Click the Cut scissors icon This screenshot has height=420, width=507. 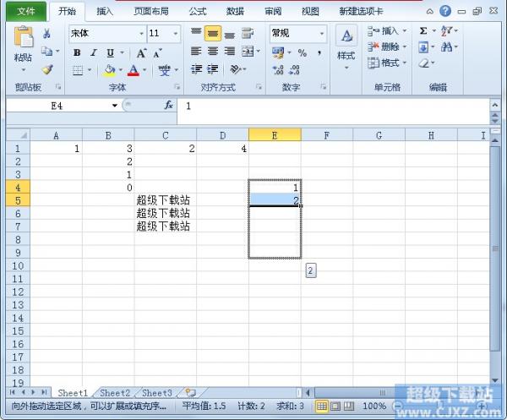[46, 33]
